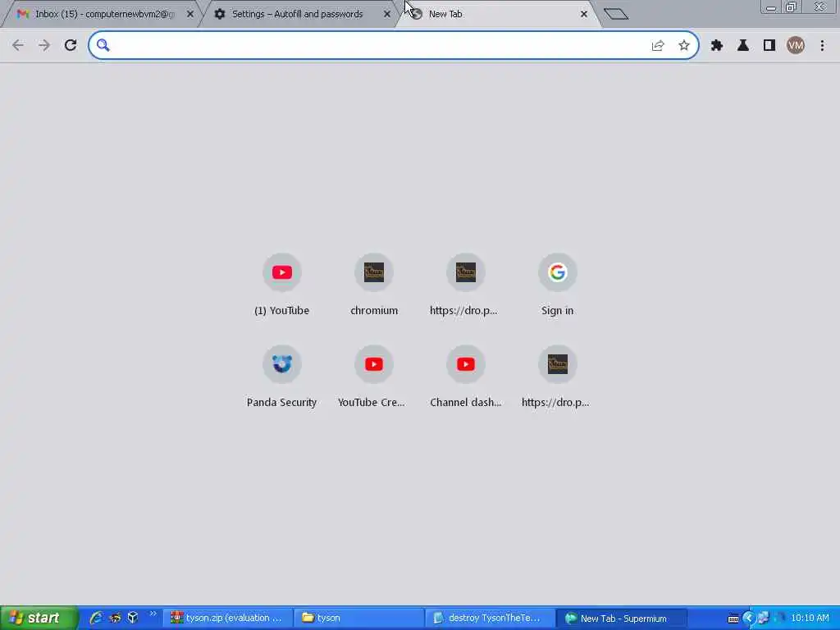Toggle the side panel icon
Viewport: 840px width, 630px height.
769,46
